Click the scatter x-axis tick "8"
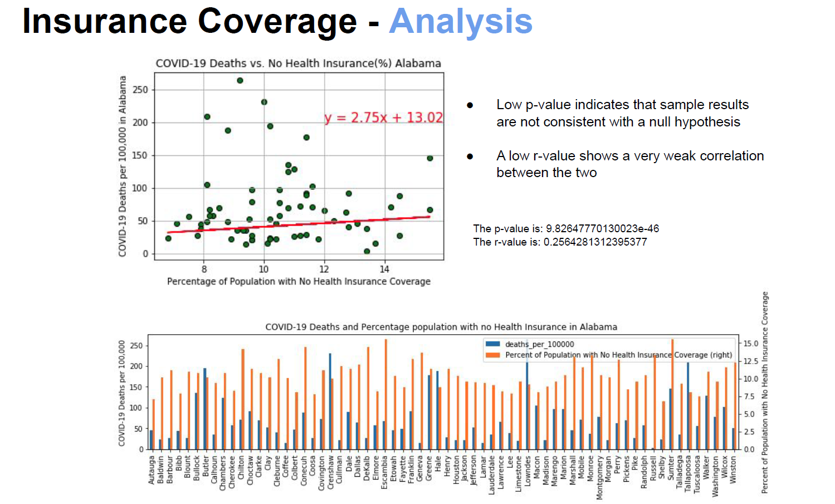835x504 pixels. 204,269
